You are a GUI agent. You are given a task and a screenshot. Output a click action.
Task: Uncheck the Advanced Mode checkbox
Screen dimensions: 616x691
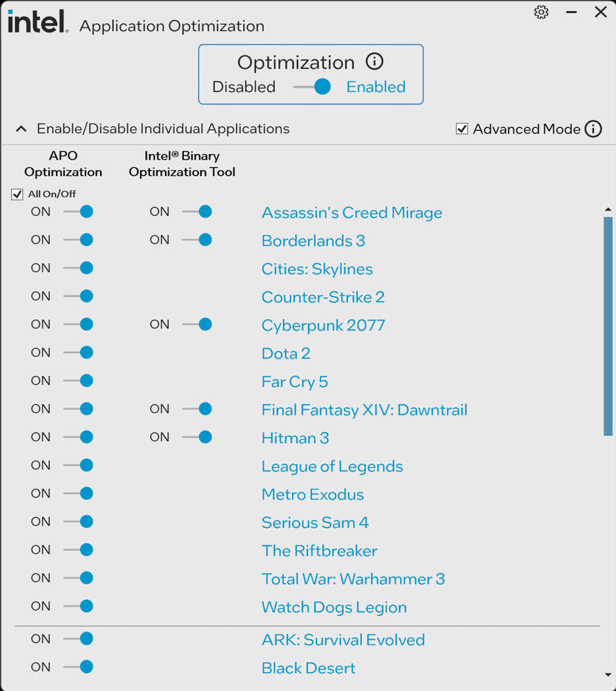(462, 129)
